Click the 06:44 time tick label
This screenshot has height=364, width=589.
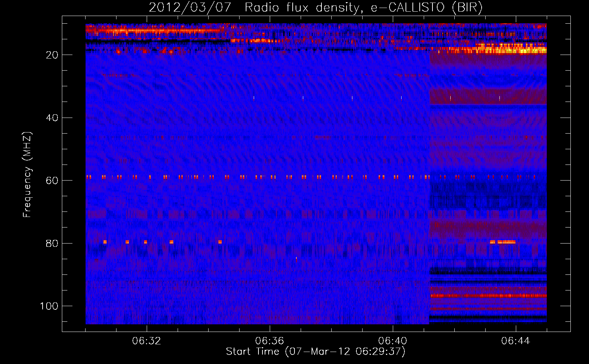tap(515, 341)
